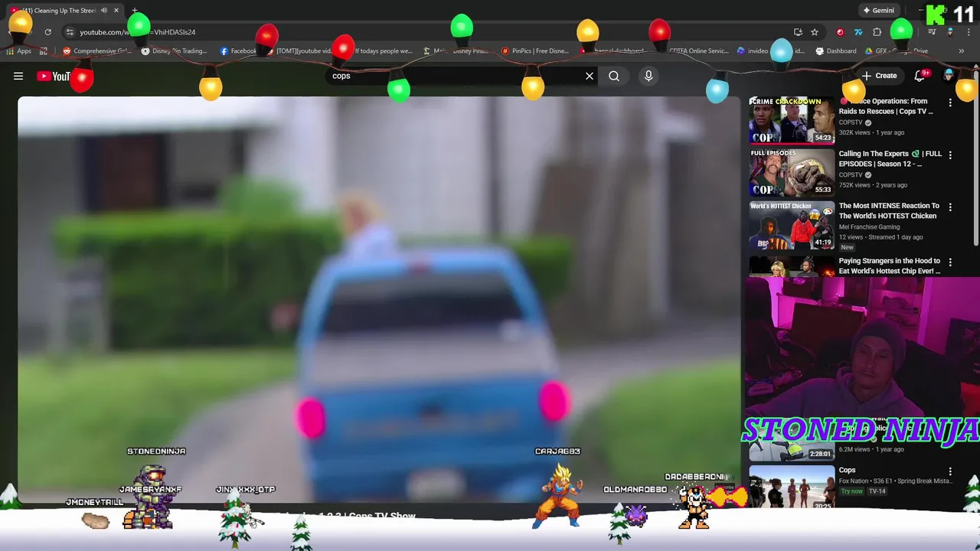Open the red circular extension icon
This screenshot has width=980, height=551.
pos(840,32)
